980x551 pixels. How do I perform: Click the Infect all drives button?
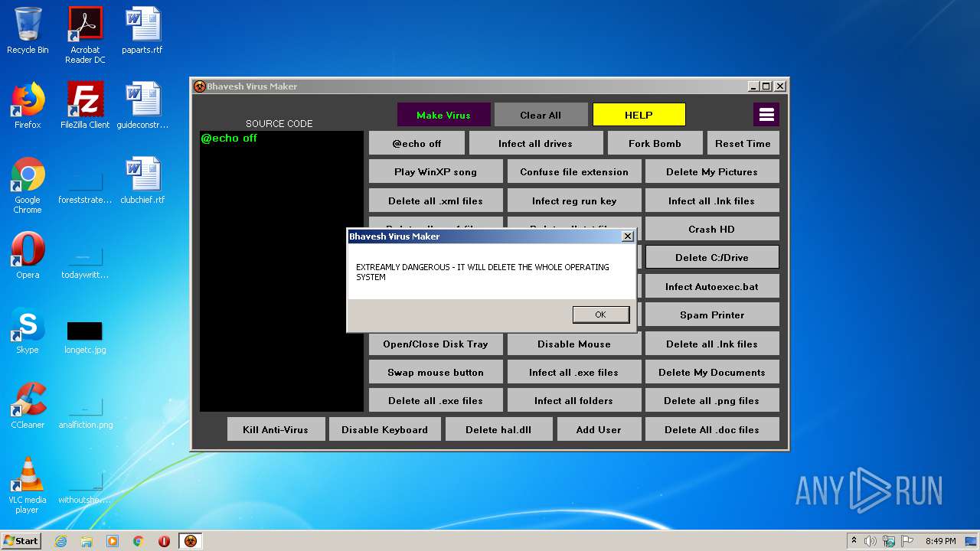tap(535, 143)
